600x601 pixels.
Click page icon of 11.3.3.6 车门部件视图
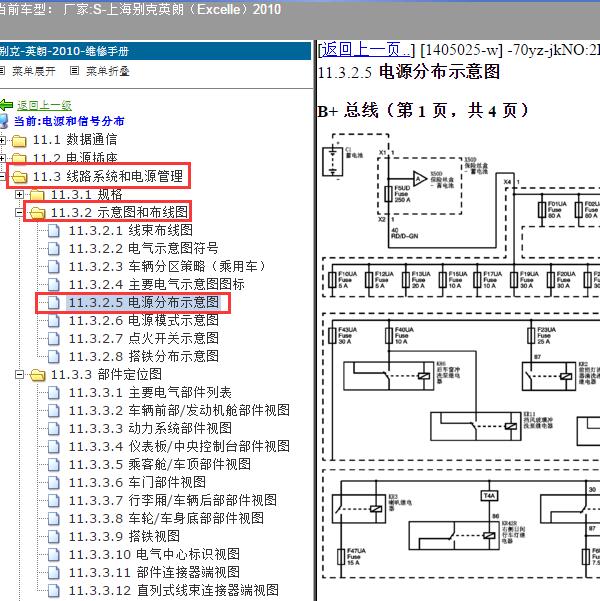coord(54,483)
